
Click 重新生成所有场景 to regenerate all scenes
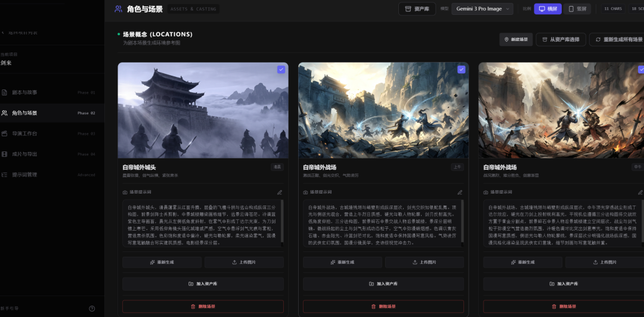[618, 39]
